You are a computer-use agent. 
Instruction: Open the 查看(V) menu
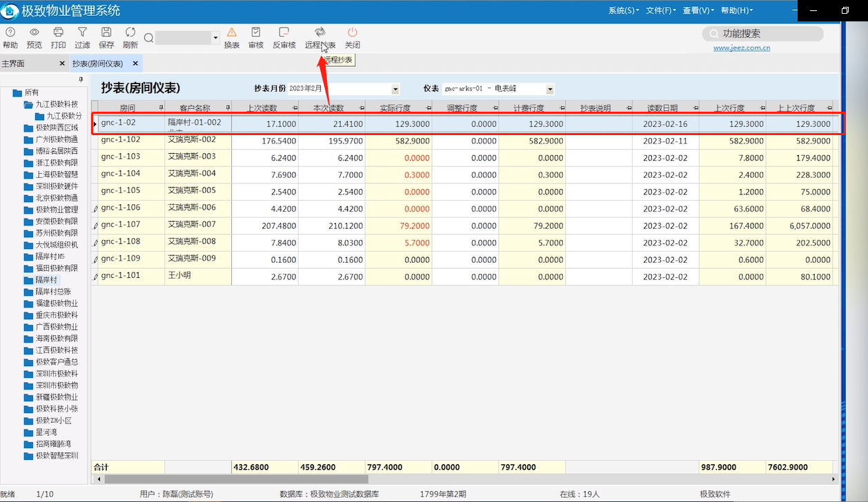[x=698, y=10]
